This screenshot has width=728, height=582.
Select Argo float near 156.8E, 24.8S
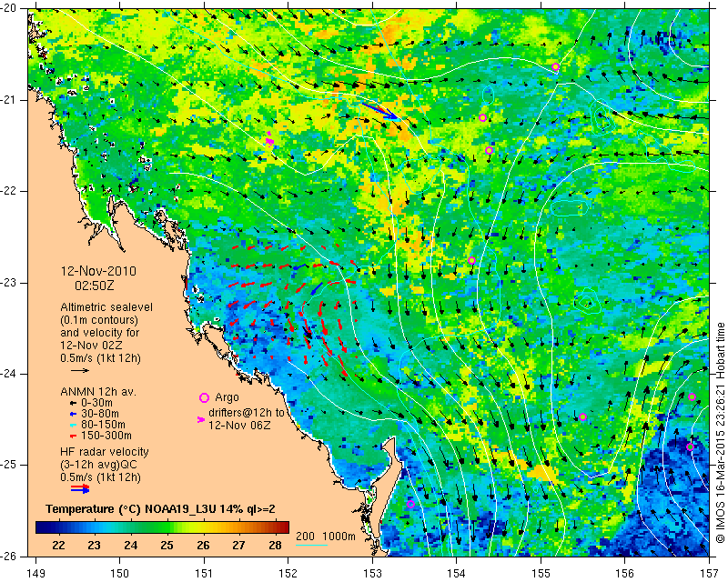pyautogui.click(x=690, y=447)
